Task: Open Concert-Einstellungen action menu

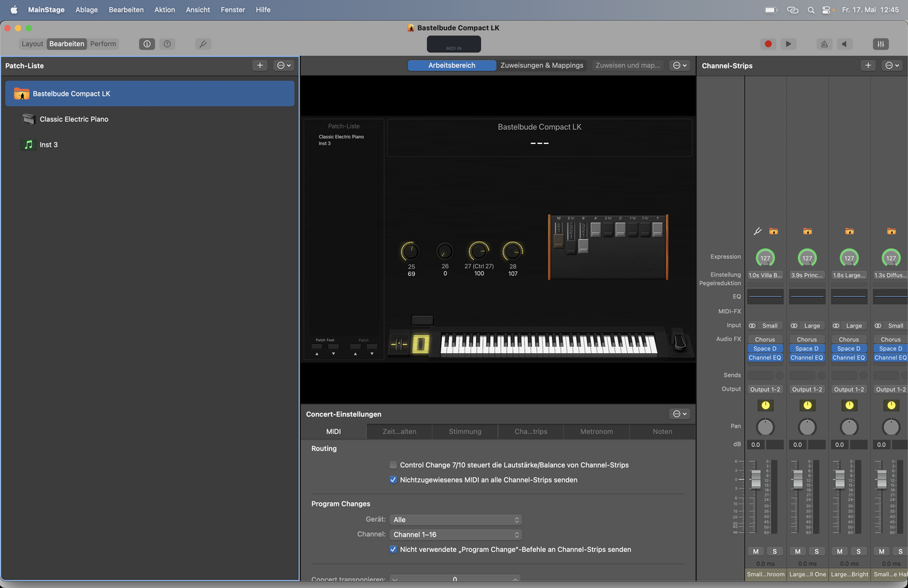Action: point(680,414)
